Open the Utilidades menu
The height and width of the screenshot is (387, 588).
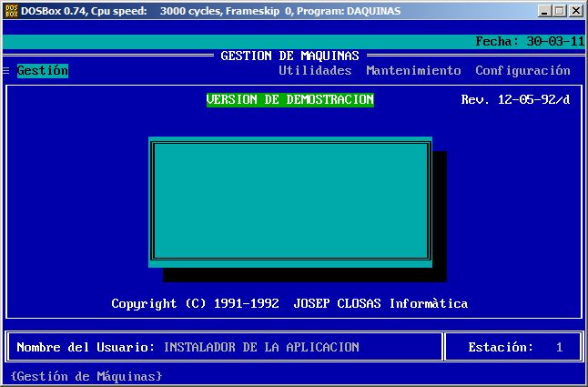click(315, 71)
